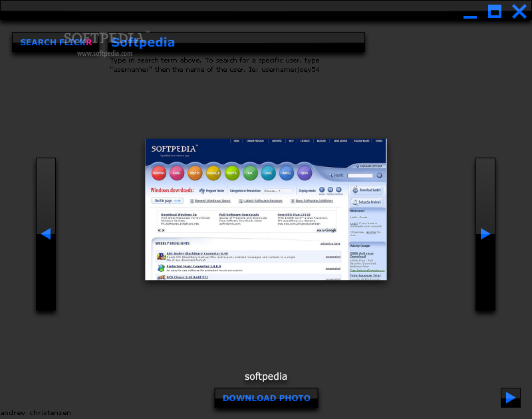The height and width of the screenshot is (419, 532).
Task: Click the Download Photo button
Action: click(x=267, y=398)
